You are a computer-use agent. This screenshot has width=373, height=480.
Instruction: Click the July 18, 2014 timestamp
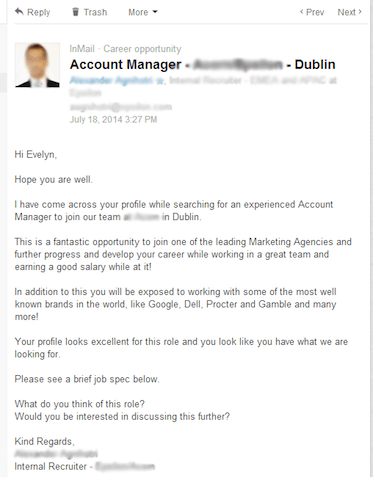tap(113, 119)
